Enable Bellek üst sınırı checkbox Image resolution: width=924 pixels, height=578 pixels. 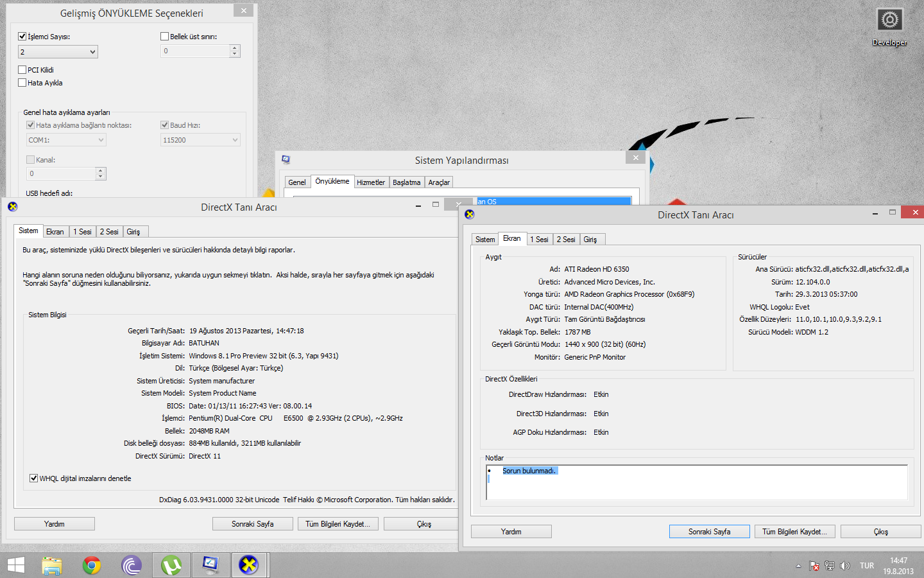(165, 37)
